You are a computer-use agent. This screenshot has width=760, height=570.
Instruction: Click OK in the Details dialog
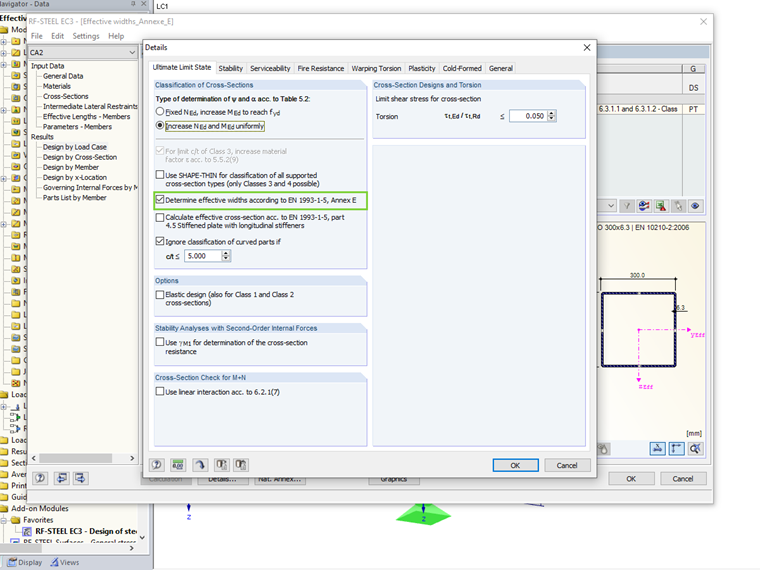[515, 465]
